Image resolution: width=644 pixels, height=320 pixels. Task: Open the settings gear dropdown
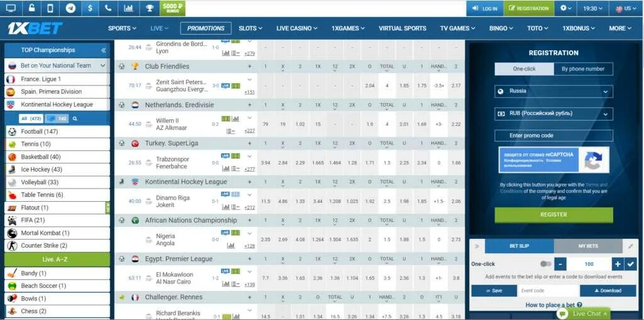(566, 8)
